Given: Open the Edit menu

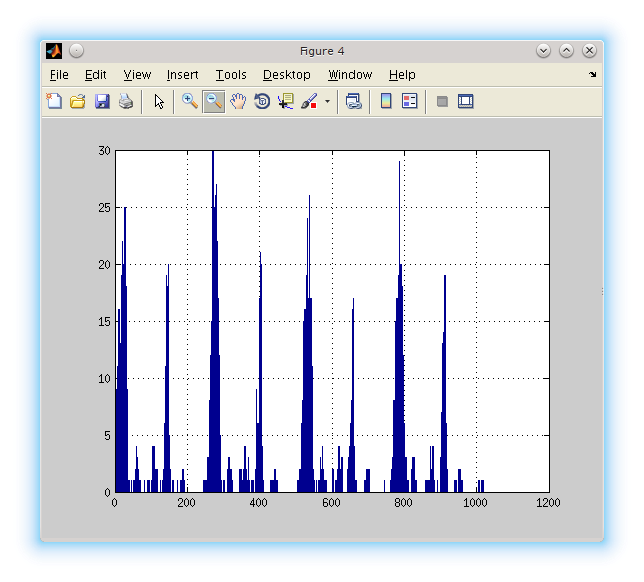Looking at the screenshot, I should 95,75.
